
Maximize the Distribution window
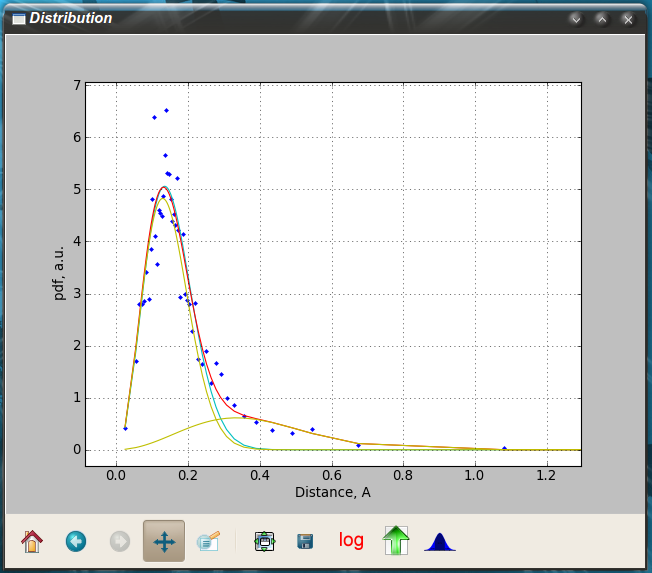[x=602, y=19]
